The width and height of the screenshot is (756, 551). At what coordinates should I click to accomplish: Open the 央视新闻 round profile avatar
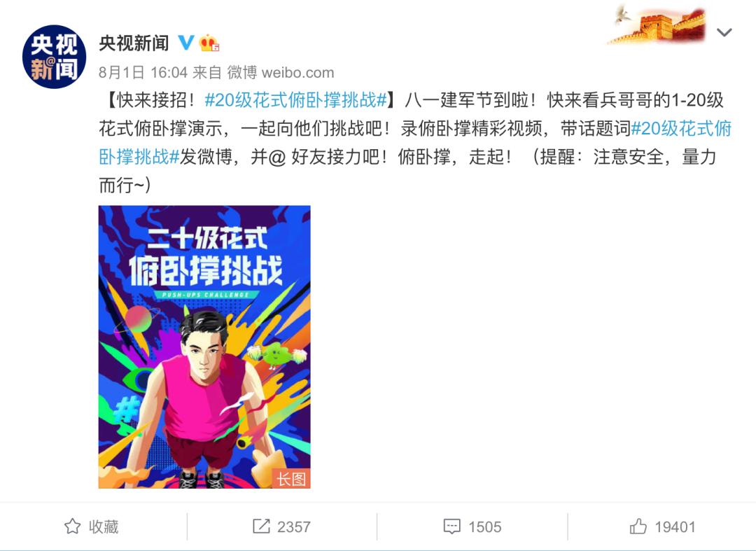[x=54, y=57]
